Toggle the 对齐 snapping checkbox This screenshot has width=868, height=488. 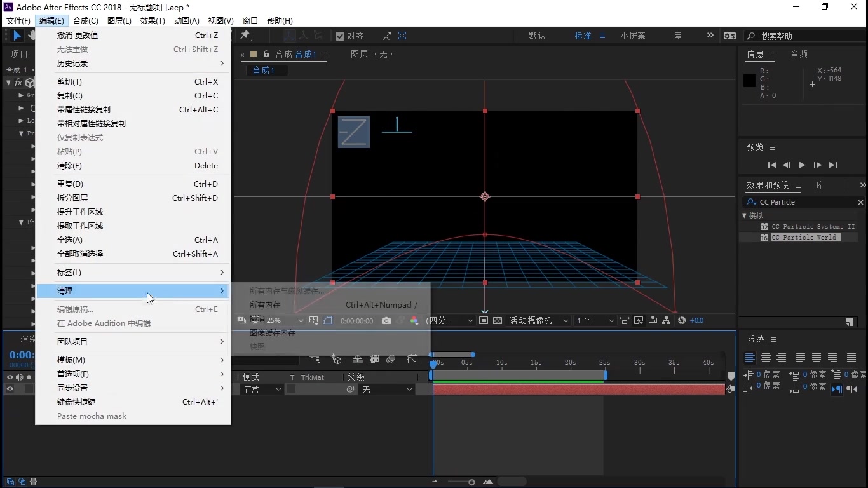tap(340, 36)
